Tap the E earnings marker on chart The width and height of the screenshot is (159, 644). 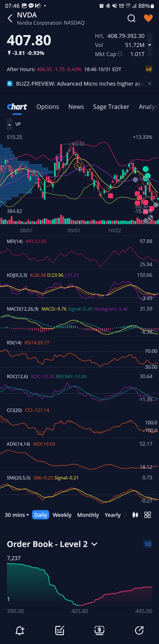tap(59, 158)
